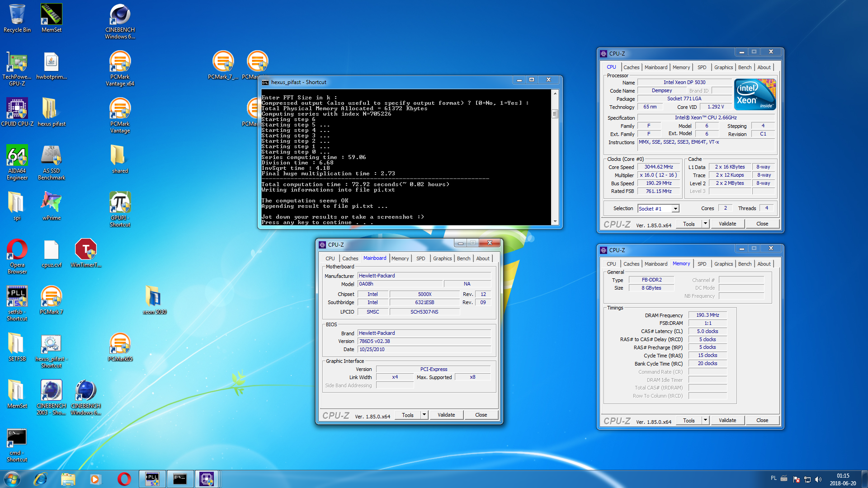The image size is (868, 488).
Task: Click Validate in top CPU-Z window
Action: 727,224
